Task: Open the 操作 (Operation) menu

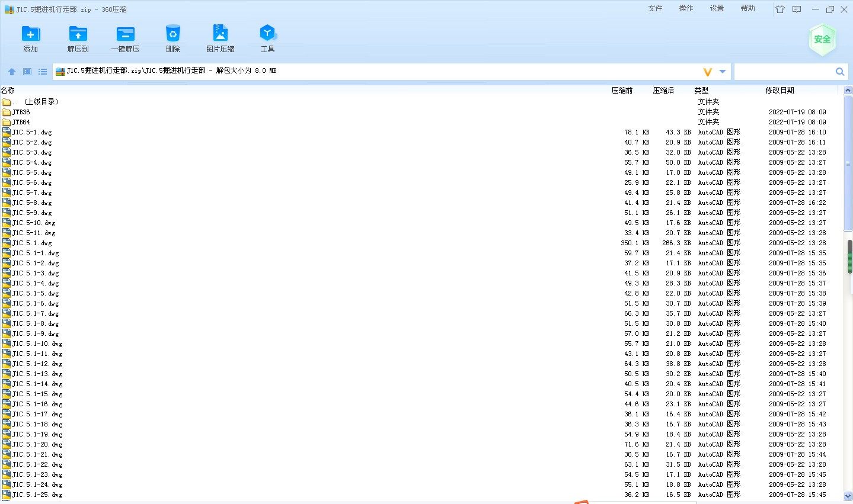Action: [686, 8]
